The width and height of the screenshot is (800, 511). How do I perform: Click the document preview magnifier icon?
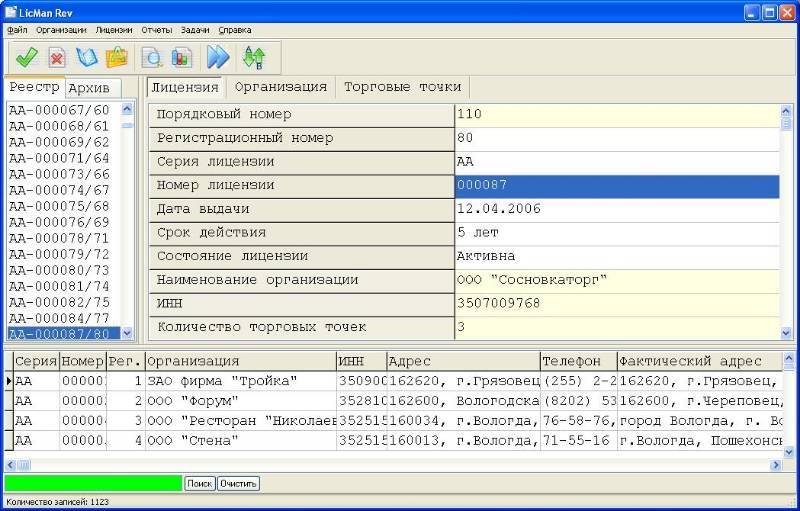point(152,57)
